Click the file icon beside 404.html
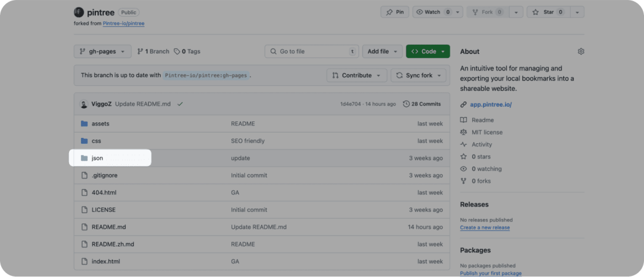This screenshot has height=277, width=644. coord(84,193)
